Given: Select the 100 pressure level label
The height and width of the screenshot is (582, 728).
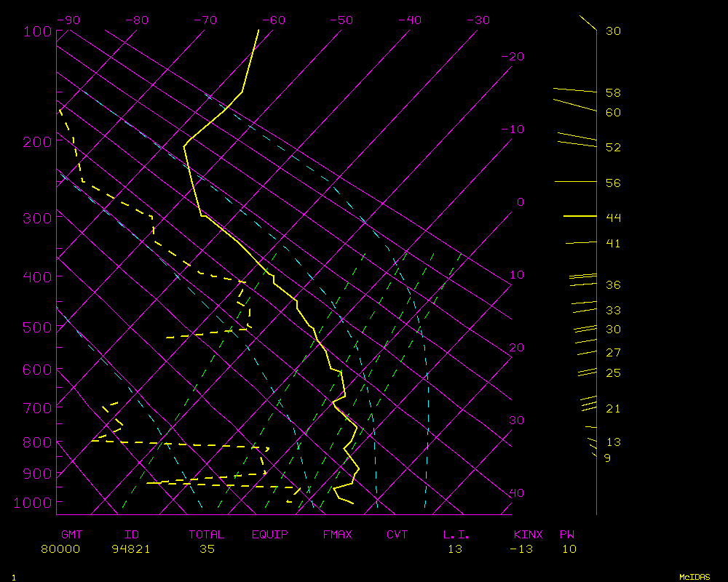Looking at the screenshot, I should tap(38, 31).
